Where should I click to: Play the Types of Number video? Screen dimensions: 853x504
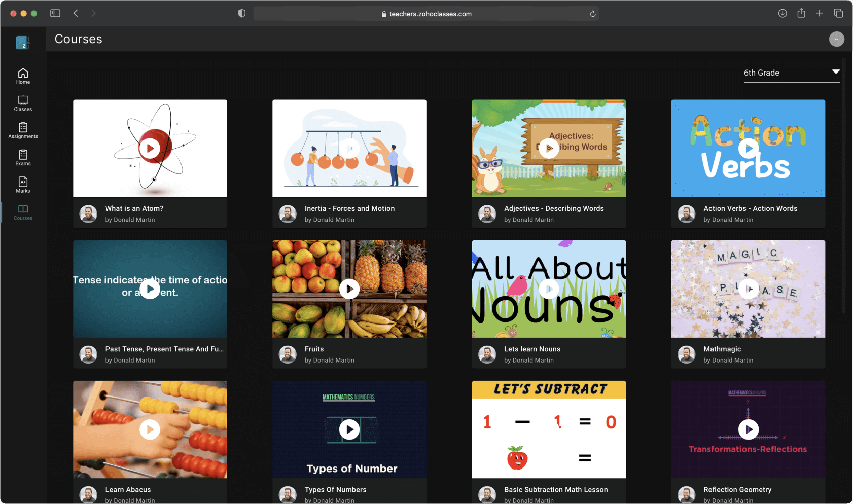tap(349, 429)
